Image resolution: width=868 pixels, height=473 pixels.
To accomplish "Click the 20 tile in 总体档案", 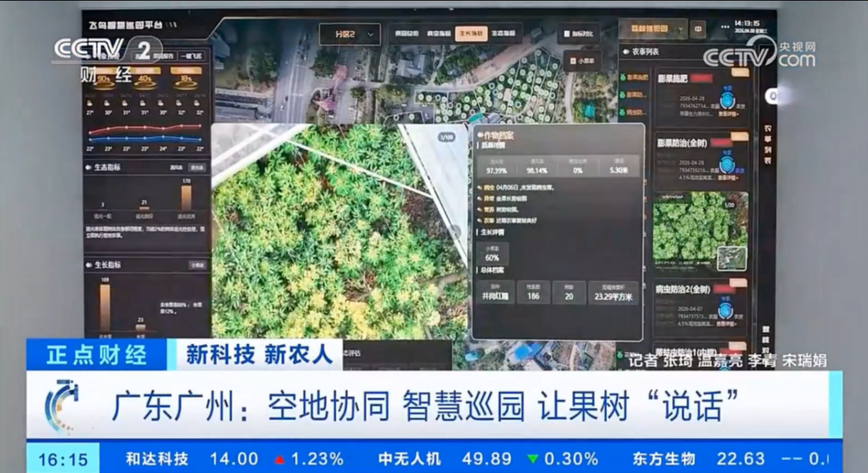I will [x=569, y=292].
